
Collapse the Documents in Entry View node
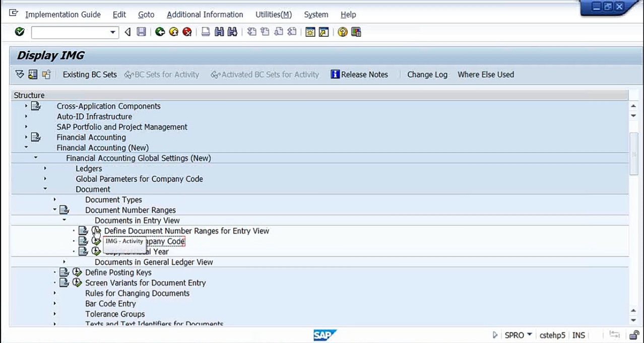coord(64,221)
